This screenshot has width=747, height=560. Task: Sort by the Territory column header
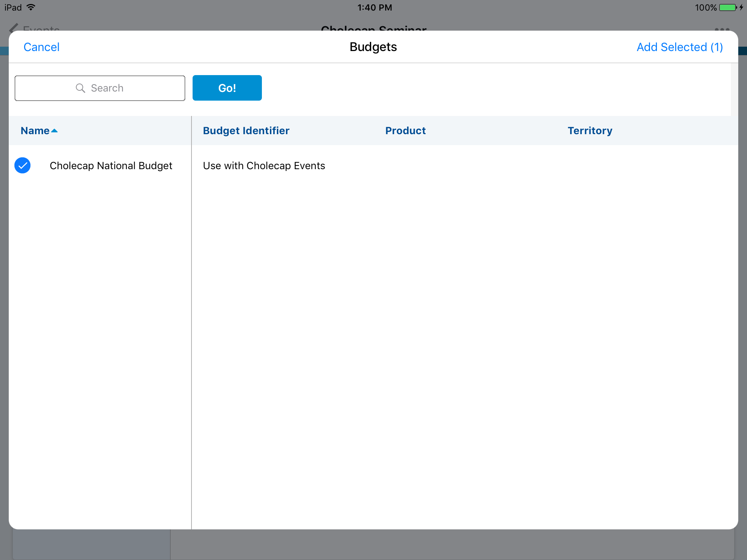(x=590, y=131)
